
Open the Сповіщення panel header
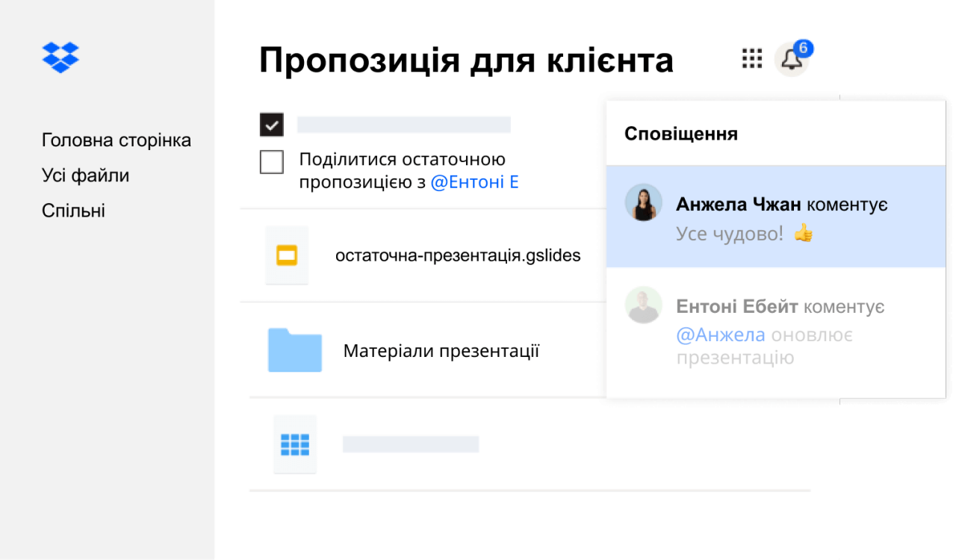click(681, 134)
